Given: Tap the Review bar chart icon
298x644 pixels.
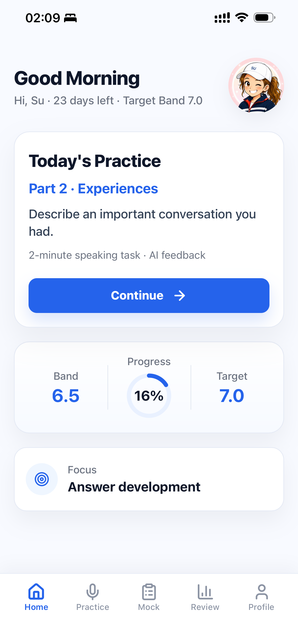Looking at the screenshot, I should pos(205,592).
